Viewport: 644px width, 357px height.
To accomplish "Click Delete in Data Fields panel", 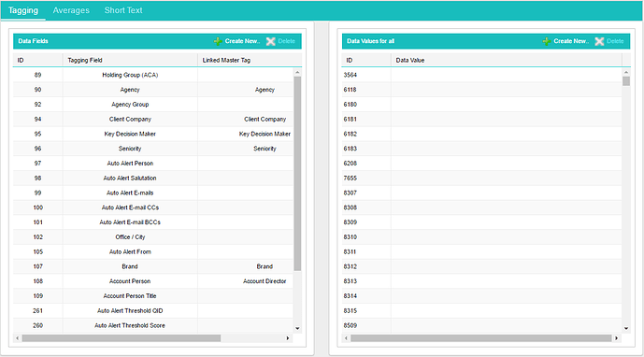I will click(x=286, y=41).
